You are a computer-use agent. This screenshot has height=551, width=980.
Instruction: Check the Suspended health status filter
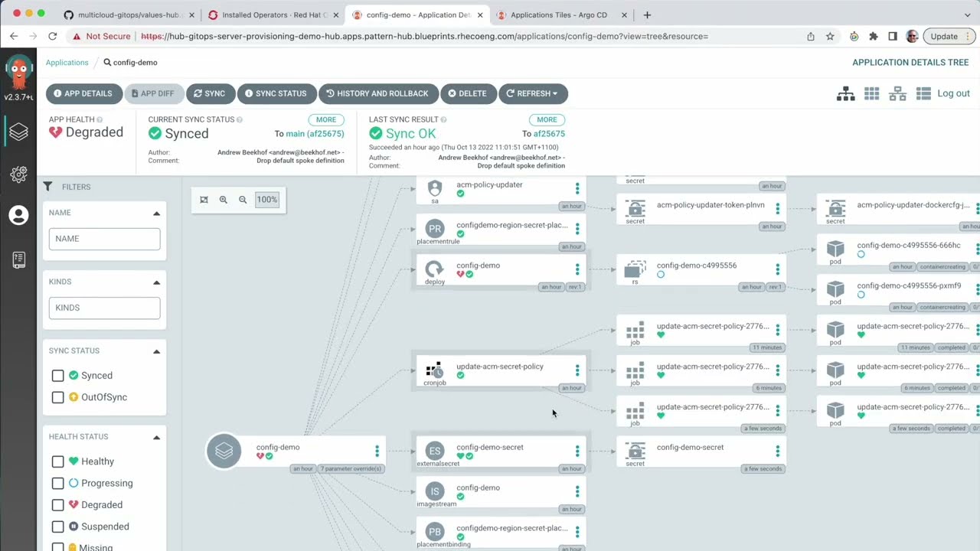click(x=58, y=527)
